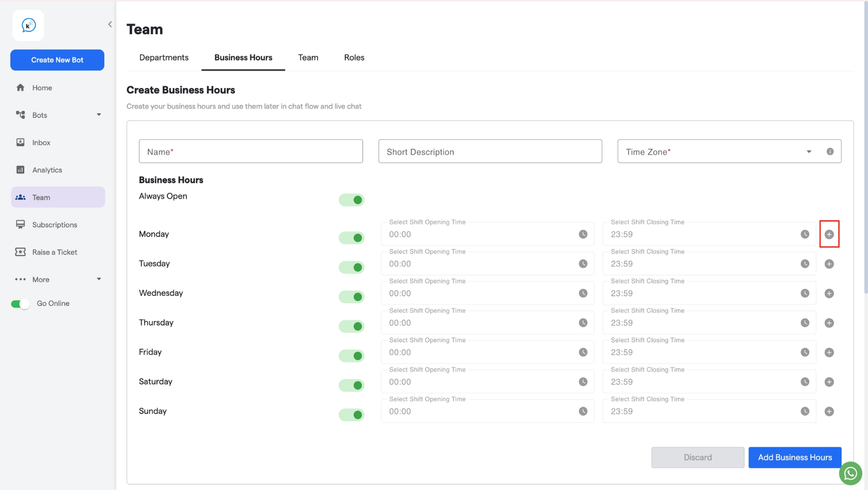This screenshot has height=490, width=868.
Task: Switch to the Roles tab
Action: (x=354, y=57)
